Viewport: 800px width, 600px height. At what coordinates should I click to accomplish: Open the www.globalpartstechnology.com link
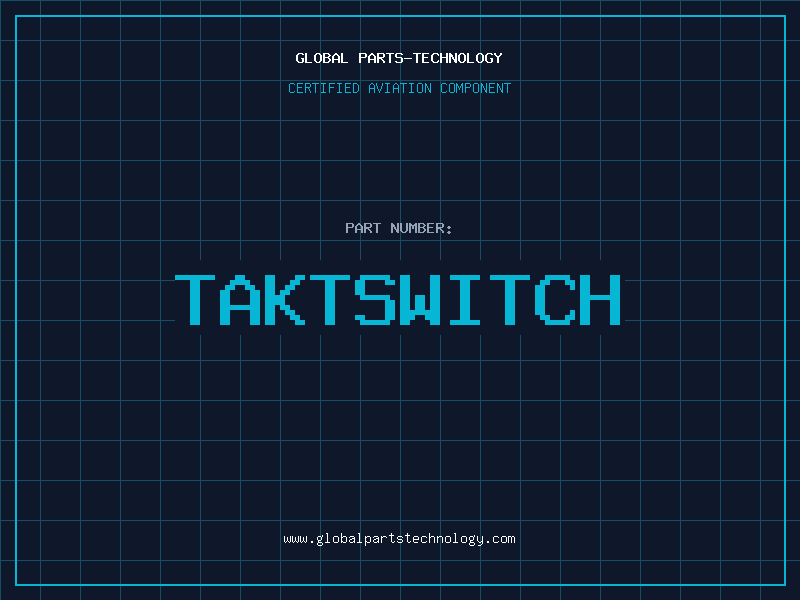[399, 539]
